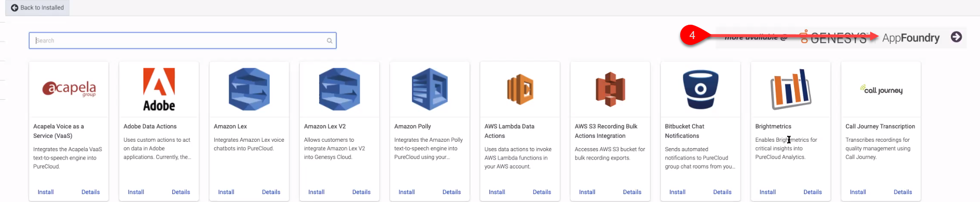The image size is (980, 202).
Task: Click the Amazon Lex title text
Action: pos(231,126)
